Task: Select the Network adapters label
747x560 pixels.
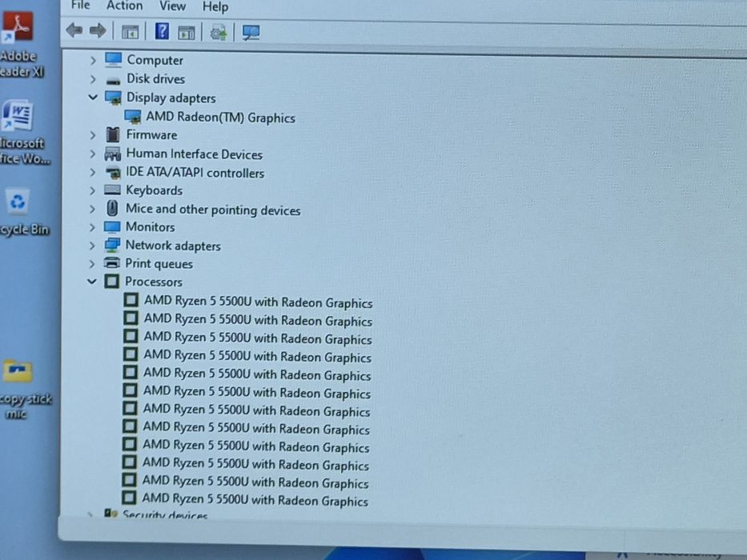Action: click(x=173, y=246)
